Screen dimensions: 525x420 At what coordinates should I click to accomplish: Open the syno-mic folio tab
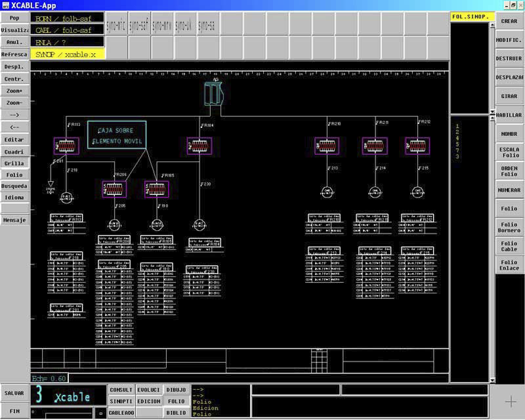click(x=116, y=24)
